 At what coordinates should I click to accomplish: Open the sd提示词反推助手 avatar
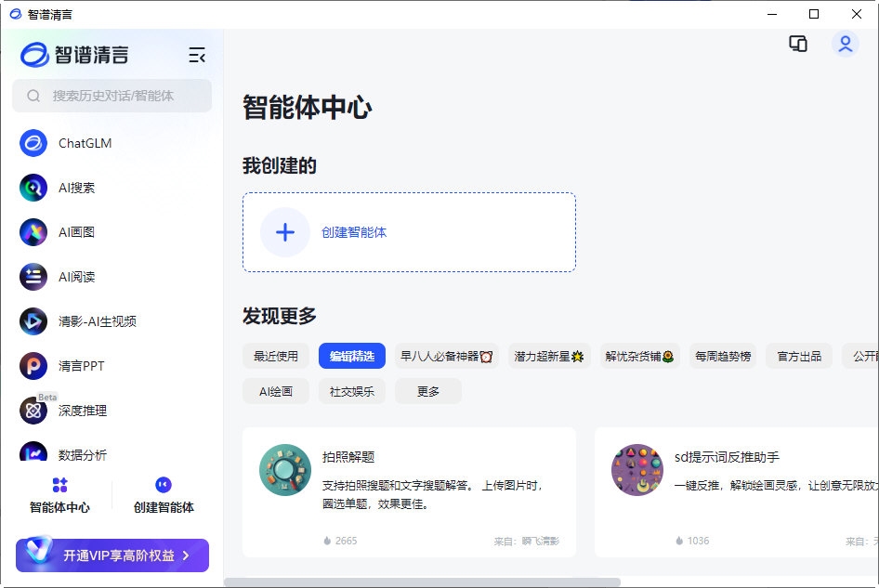[x=636, y=470]
